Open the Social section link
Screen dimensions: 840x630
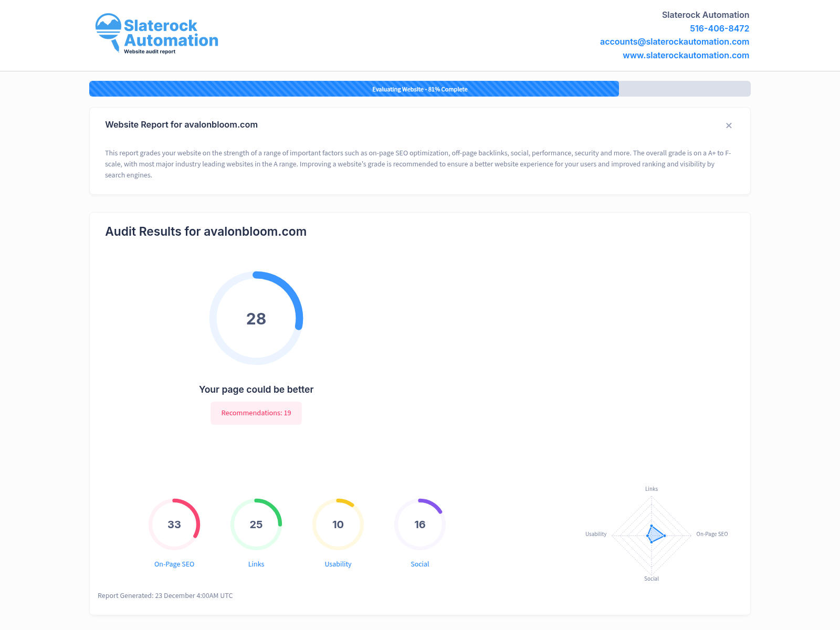click(x=420, y=564)
